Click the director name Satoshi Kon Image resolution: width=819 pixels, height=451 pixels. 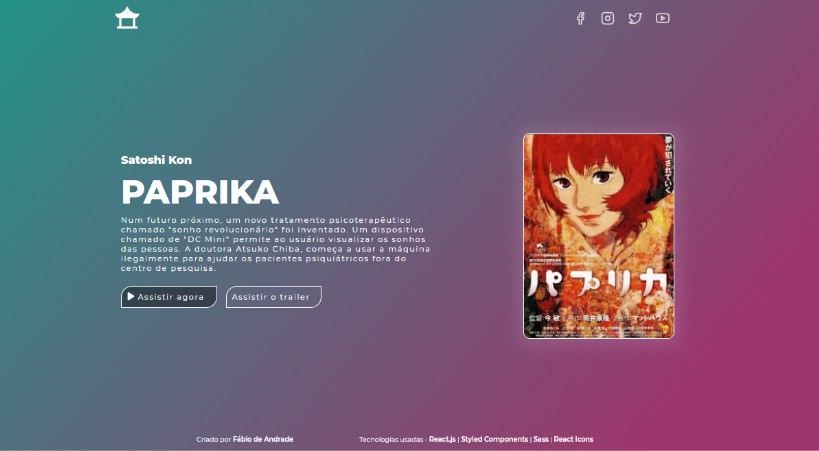156,160
